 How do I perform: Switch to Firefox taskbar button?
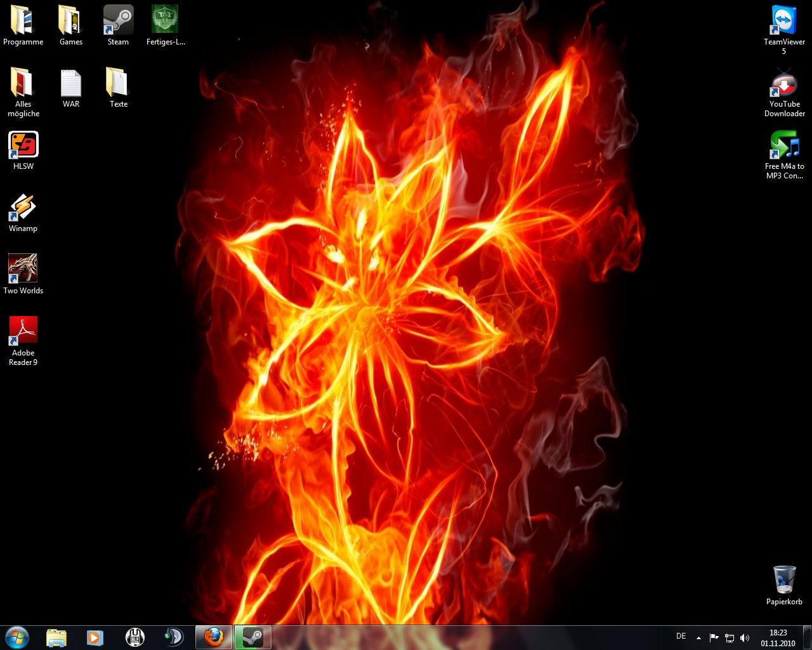point(214,637)
